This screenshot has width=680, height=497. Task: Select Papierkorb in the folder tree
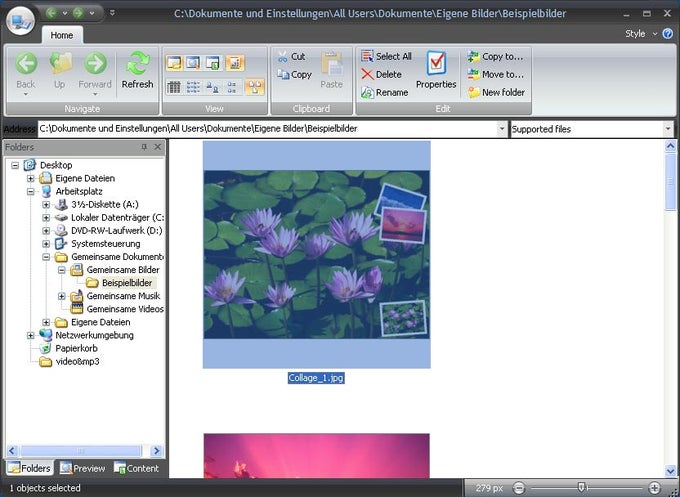76,348
